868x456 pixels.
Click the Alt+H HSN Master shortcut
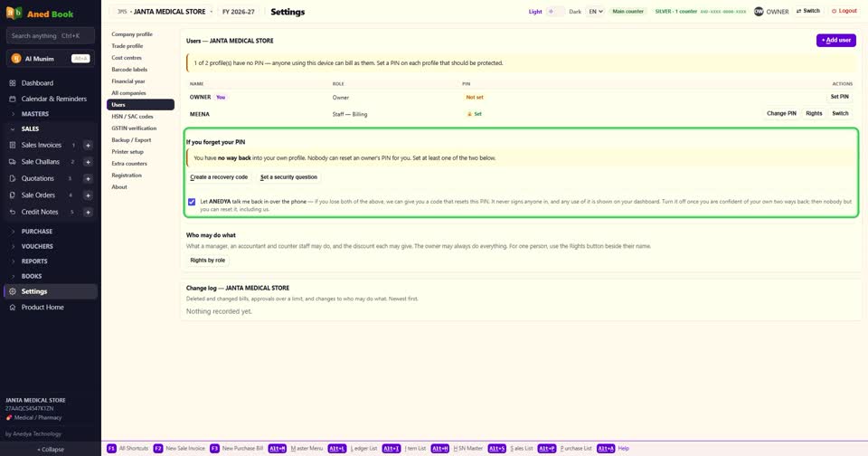tap(457, 448)
